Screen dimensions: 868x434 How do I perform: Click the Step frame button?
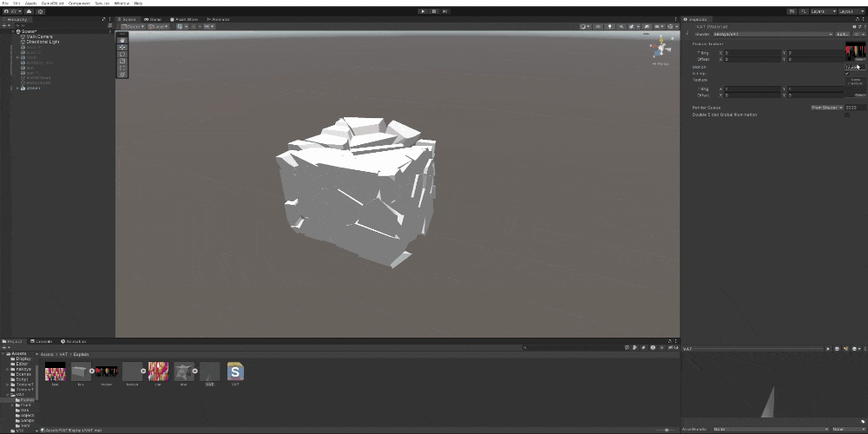444,11
